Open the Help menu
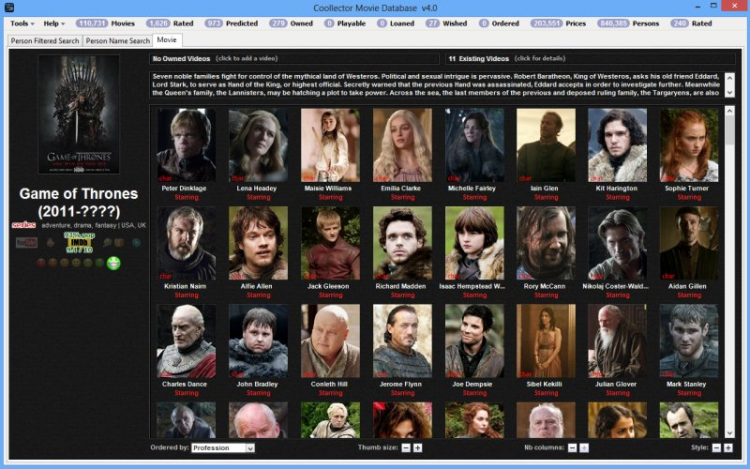 (x=54, y=23)
